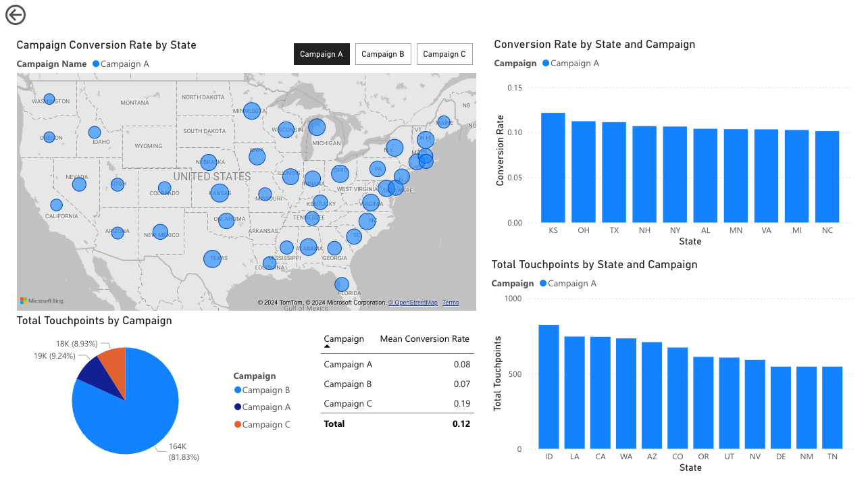Click the 18K (8.93%) pie label
868x489 pixels.
[76, 344]
